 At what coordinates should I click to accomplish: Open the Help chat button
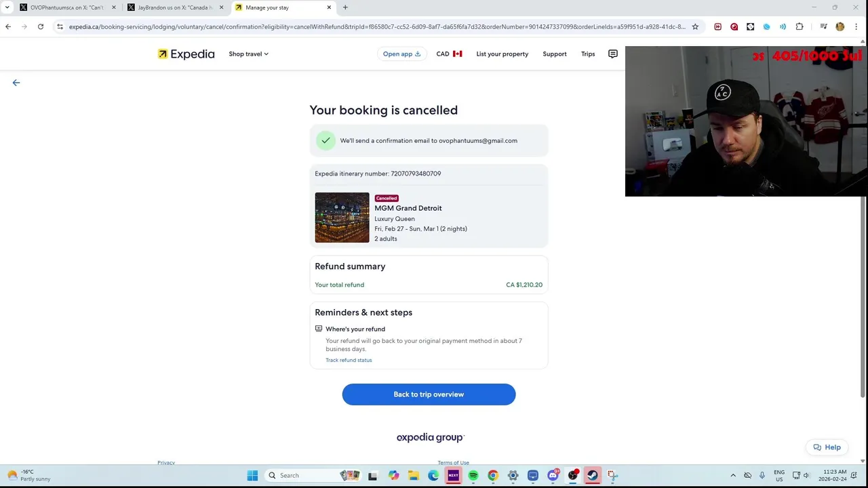827,447
